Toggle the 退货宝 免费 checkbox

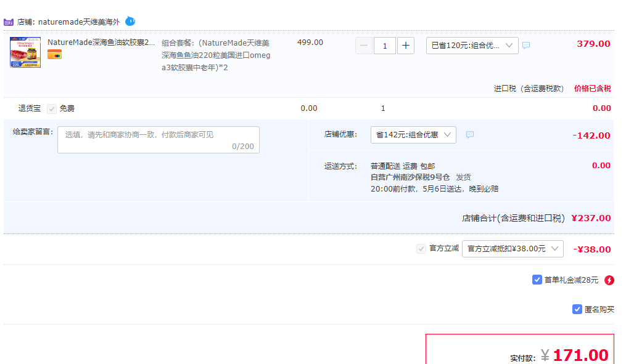(52, 109)
